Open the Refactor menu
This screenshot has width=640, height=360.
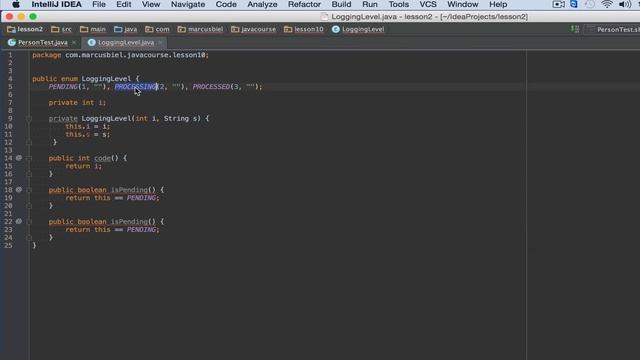(x=304, y=4)
